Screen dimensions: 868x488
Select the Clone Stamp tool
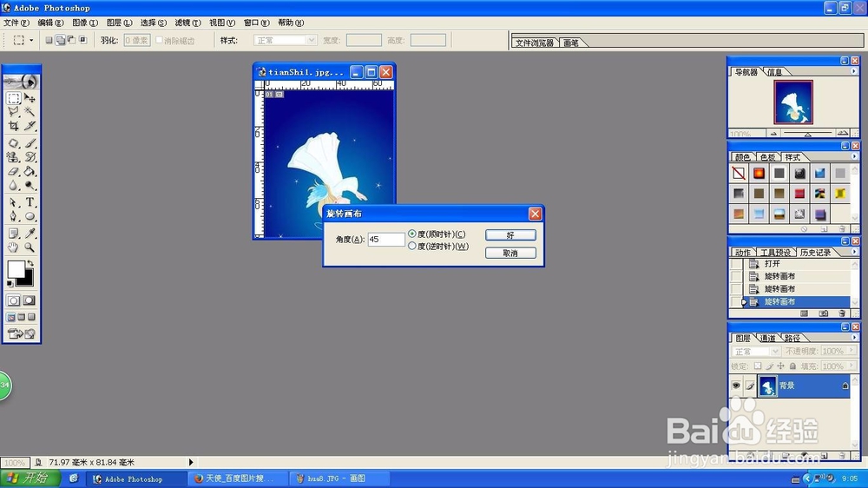pos(14,157)
